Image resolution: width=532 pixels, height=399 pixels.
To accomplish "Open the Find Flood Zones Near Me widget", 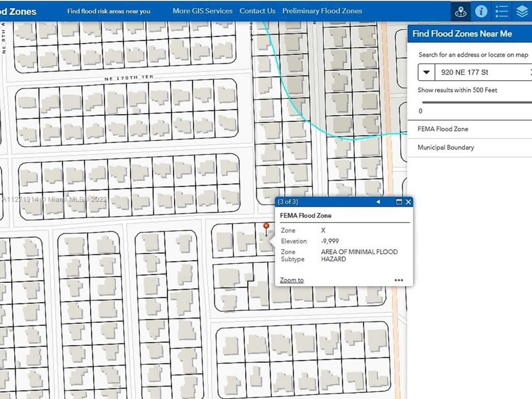I will click(x=461, y=12).
